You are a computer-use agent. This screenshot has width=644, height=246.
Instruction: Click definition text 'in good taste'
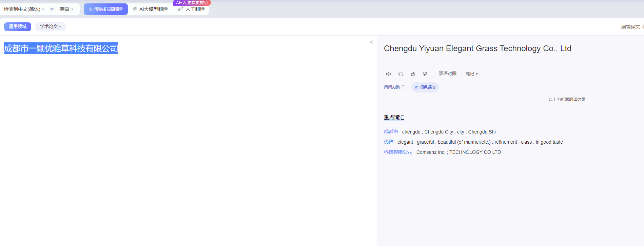(x=549, y=142)
